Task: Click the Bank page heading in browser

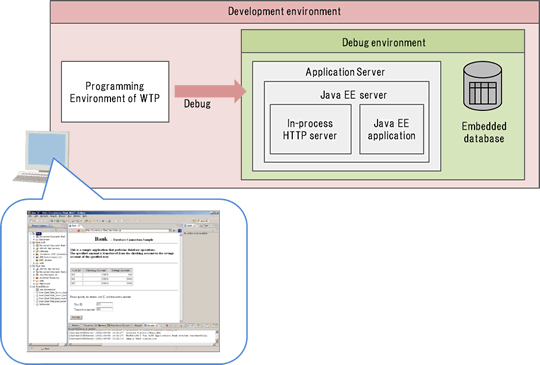Action: pyautogui.click(x=101, y=239)
